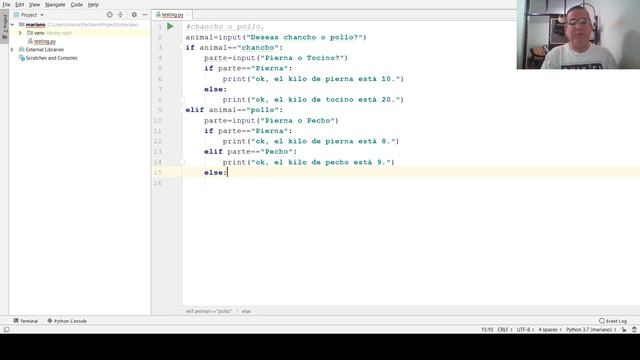Viewport: 640px width, 360px height.
Task: Open the Edit menu
Action: pyautogui.click(x=20, y=4)
